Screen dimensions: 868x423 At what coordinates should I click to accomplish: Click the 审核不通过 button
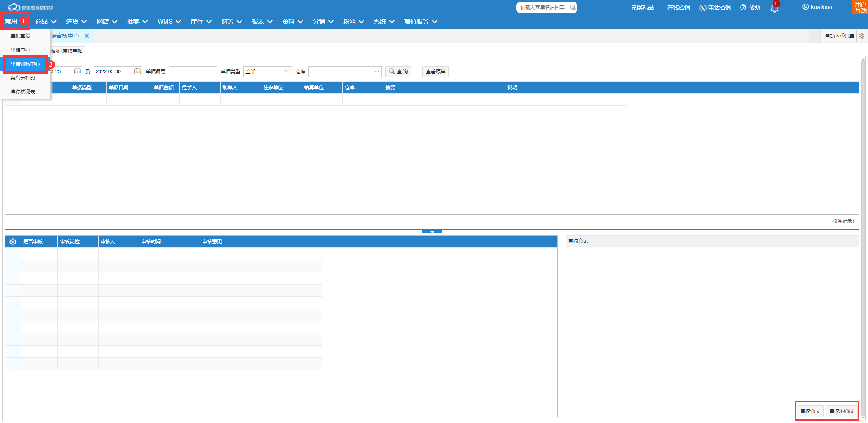841,411
